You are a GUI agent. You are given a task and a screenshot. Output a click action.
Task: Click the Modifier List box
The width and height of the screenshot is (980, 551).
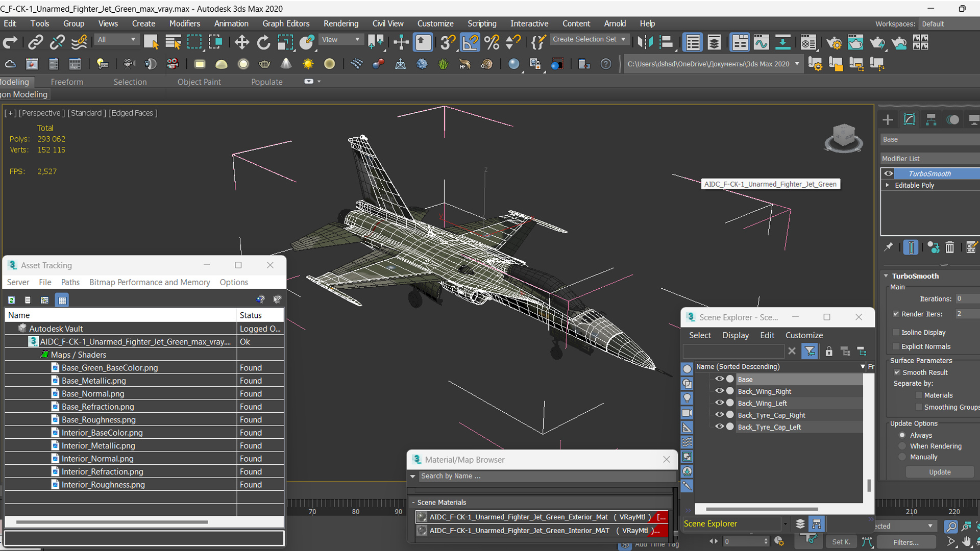[x=930, y=159]
